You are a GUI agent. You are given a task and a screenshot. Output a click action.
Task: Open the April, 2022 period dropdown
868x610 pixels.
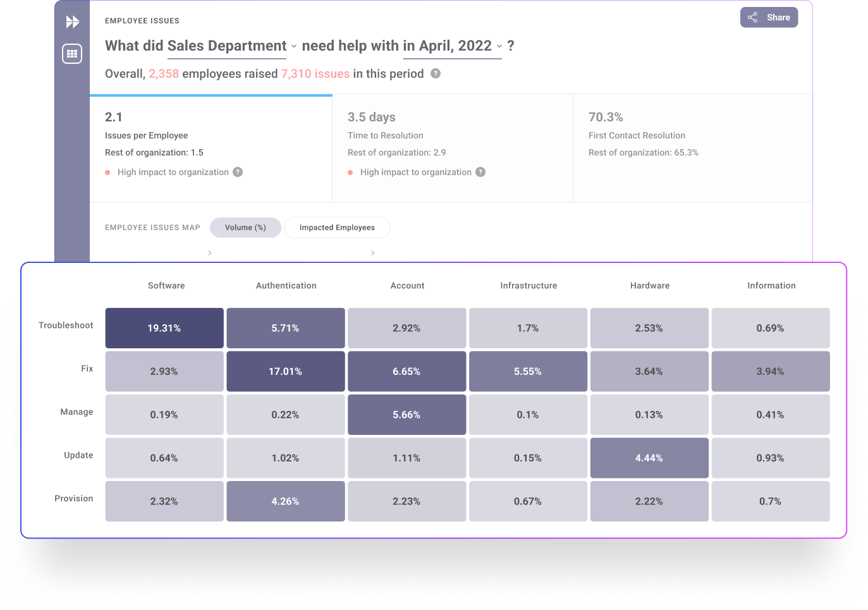point(453,46)
